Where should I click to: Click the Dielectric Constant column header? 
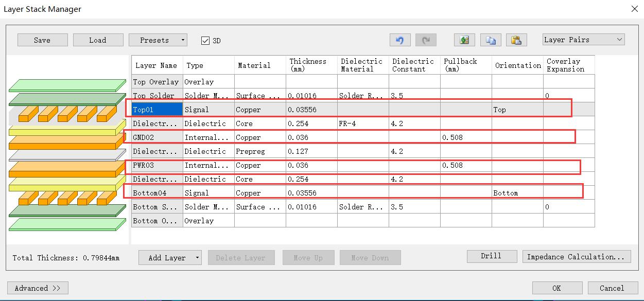(x=414, y=65)
